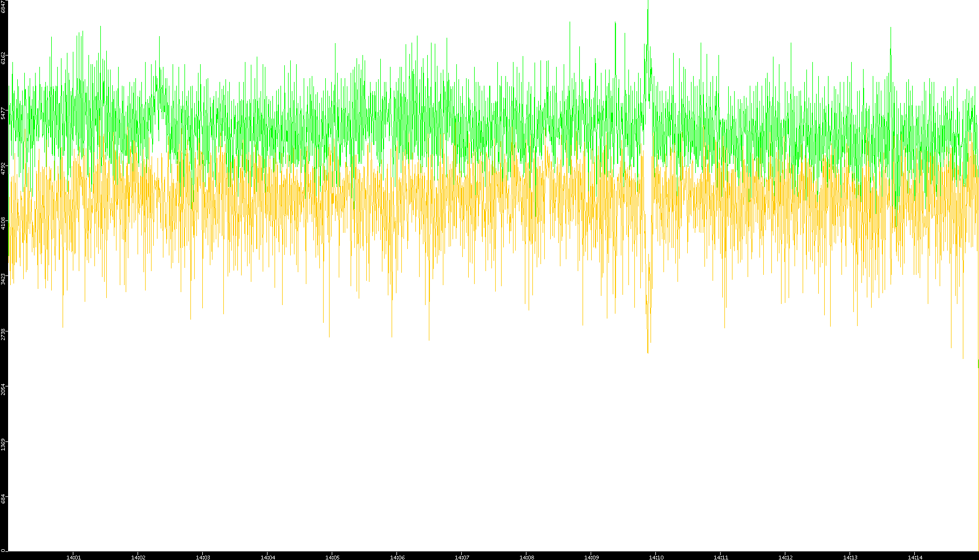
Task: Click the 1369 y-axis value label
Action: [x=4, y=445]
